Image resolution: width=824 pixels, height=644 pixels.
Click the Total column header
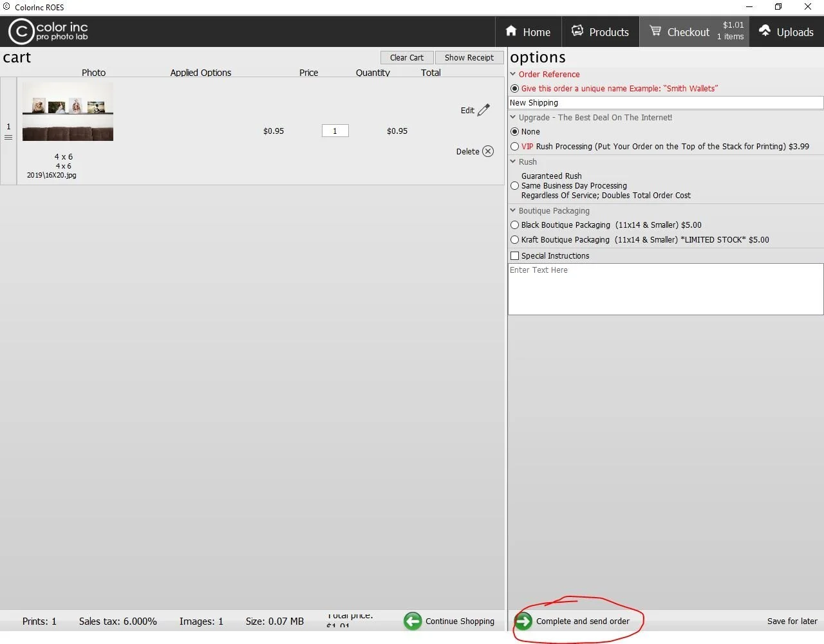[431, 73]
